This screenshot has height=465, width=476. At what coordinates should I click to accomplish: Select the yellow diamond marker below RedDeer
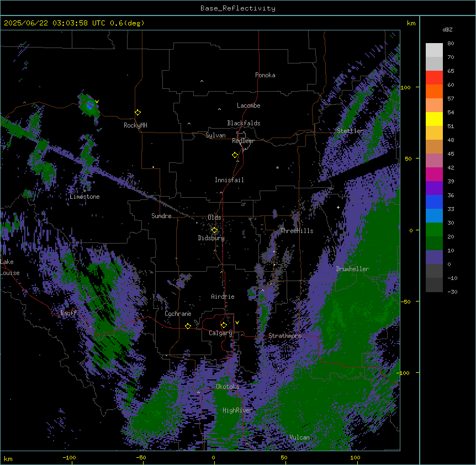235,155
